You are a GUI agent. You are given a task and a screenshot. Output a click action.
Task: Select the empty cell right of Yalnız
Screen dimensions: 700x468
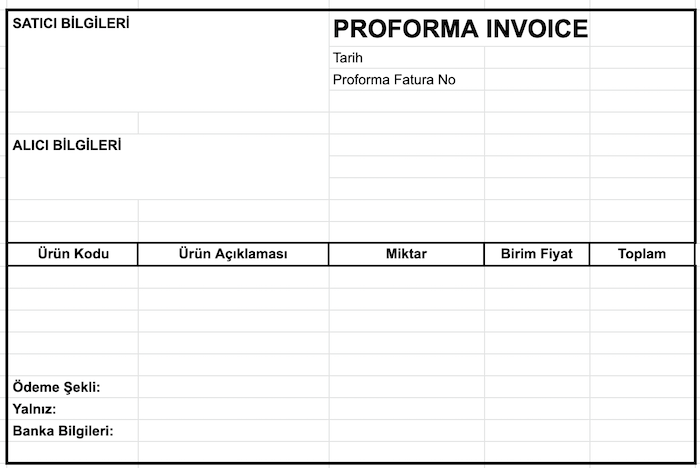click(x=233, y=409)
